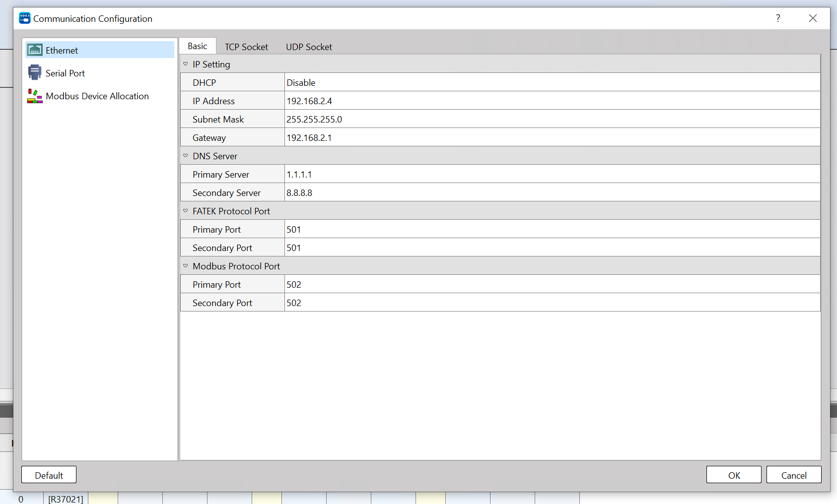
Task: Switch to the TCP Socket tab
Action: click(246, 47)
